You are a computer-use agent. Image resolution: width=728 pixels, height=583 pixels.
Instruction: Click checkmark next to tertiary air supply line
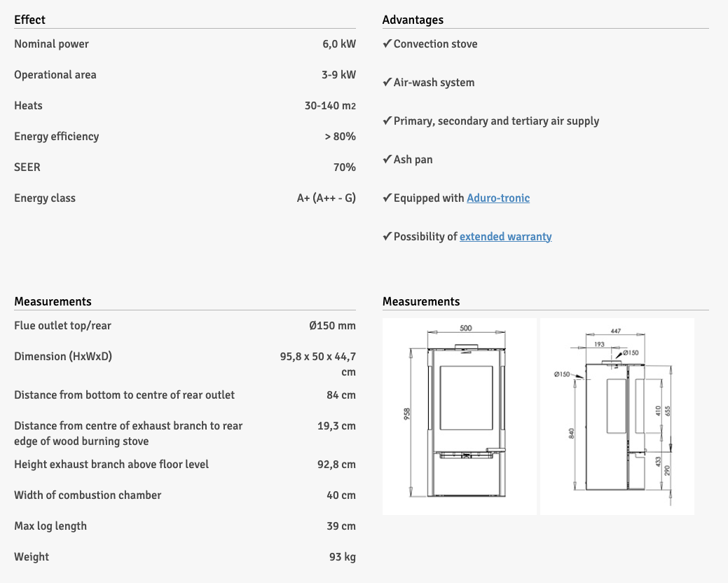tap(387, 121)
